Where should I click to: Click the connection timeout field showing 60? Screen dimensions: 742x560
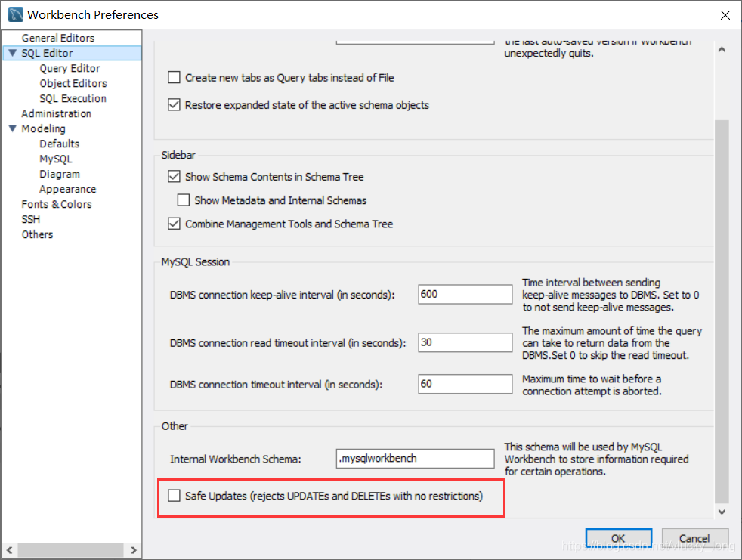[465, 384]
